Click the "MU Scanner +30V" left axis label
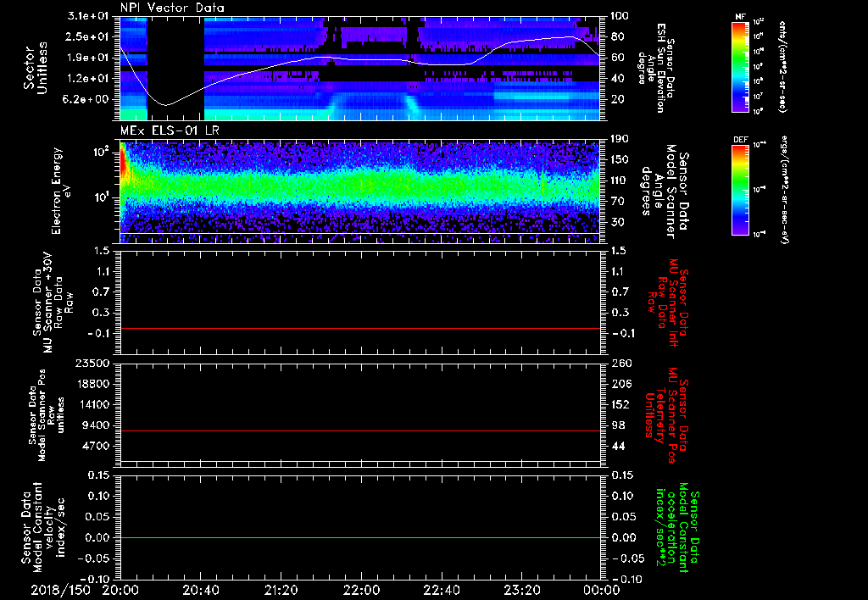This screenshot has width=868, height=600. tap(53, 303)
